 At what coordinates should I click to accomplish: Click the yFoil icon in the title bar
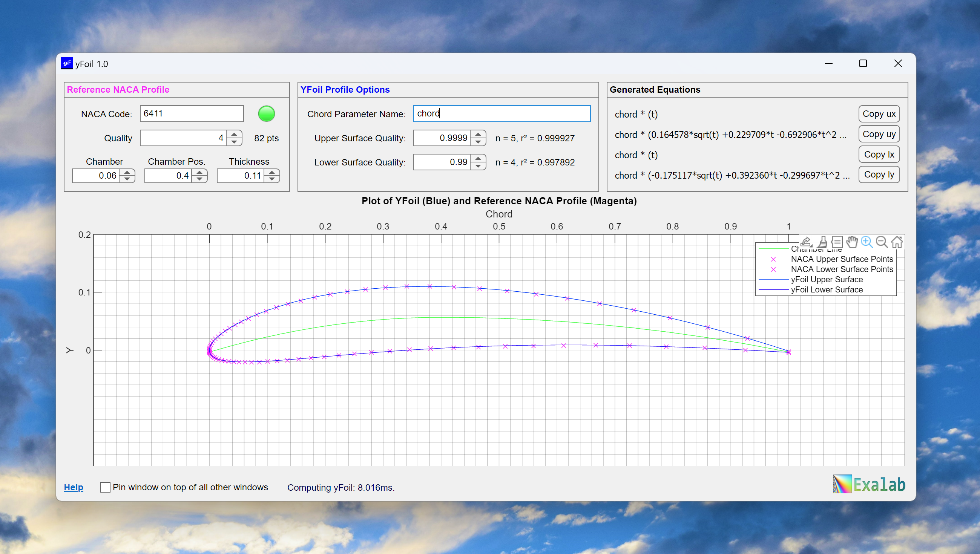click(67, 64)
